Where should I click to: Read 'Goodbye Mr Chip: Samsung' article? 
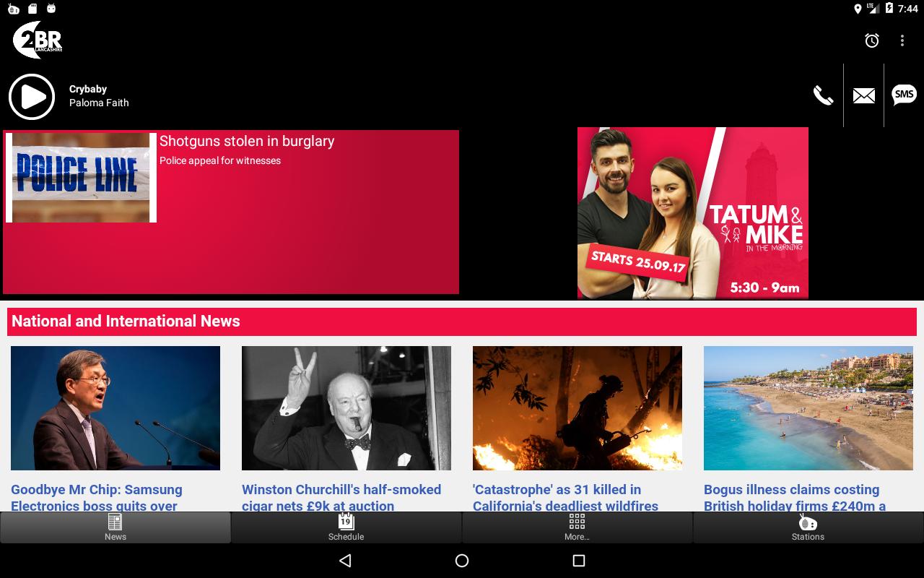click(97, 497)
